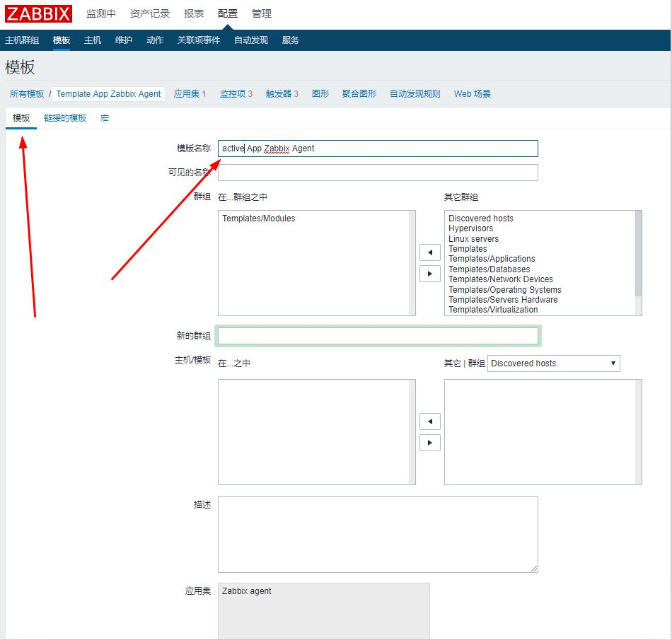Click the other groups list scrollbar

pyautogui.click(x=638, y=254)
